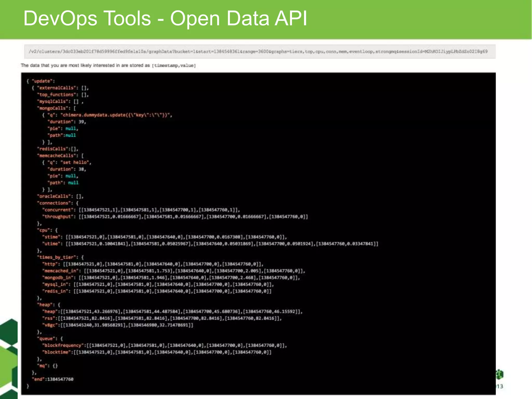Select the "redis_in" data line
The width and height of the screenshot is (532, 399).
[157, 291]
